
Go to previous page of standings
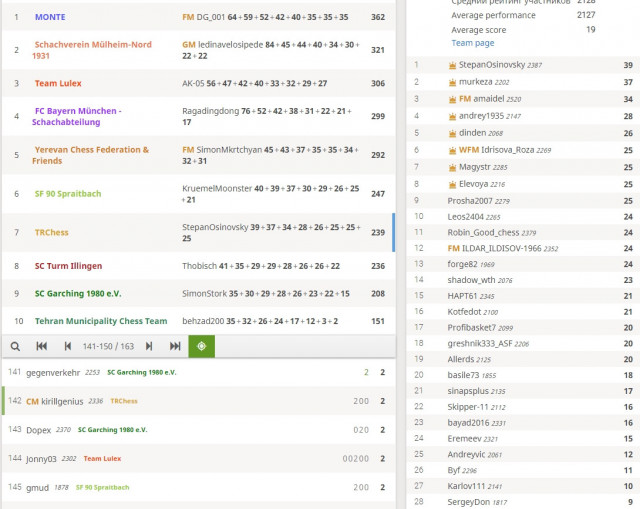click(68, 347)
